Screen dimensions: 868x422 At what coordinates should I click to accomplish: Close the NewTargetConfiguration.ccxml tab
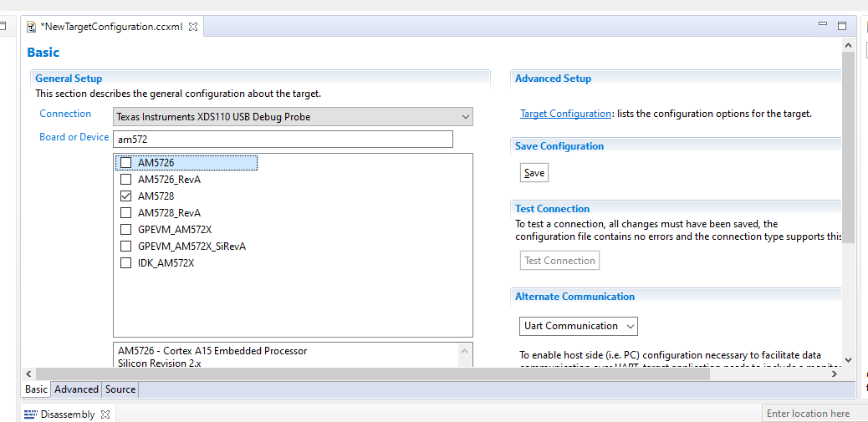[x=193, y=27]
